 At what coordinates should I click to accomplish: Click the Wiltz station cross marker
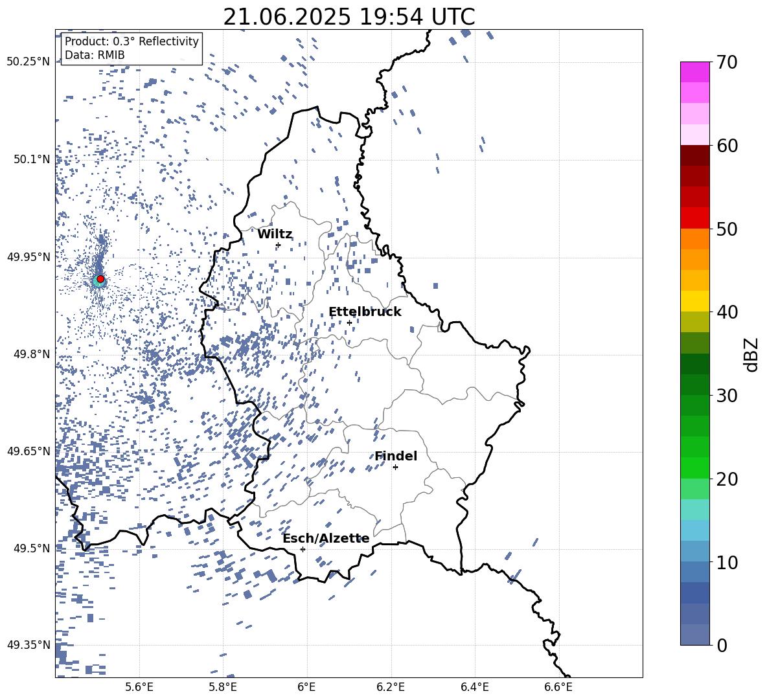(278, 245)
